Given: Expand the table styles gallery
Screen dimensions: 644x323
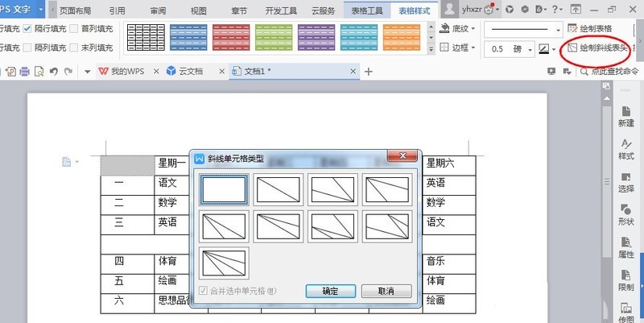Looking at the screenshot, I should pos(431,48).
